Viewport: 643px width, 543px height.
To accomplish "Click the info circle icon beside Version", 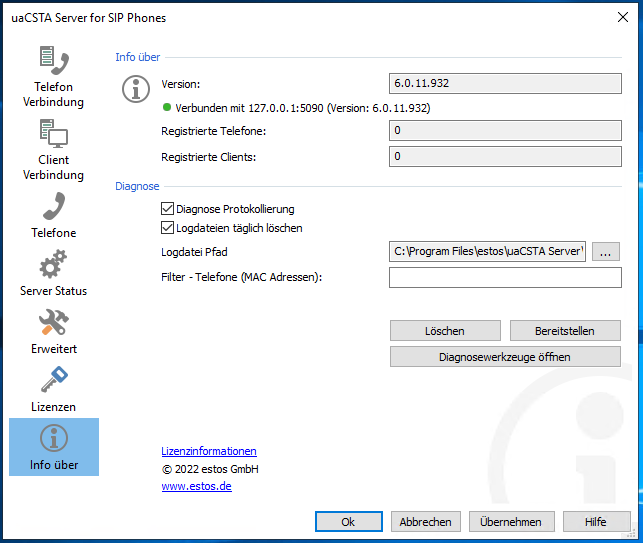I will point(135,89).
